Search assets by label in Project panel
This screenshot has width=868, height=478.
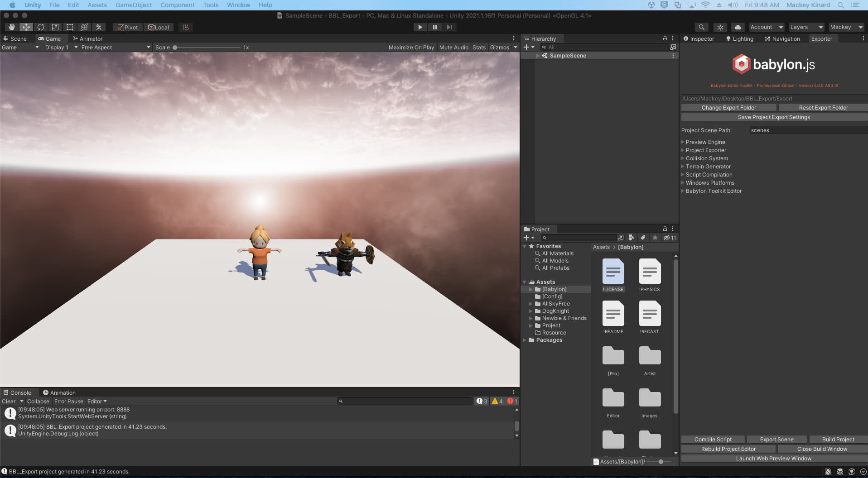click(643, 238)
